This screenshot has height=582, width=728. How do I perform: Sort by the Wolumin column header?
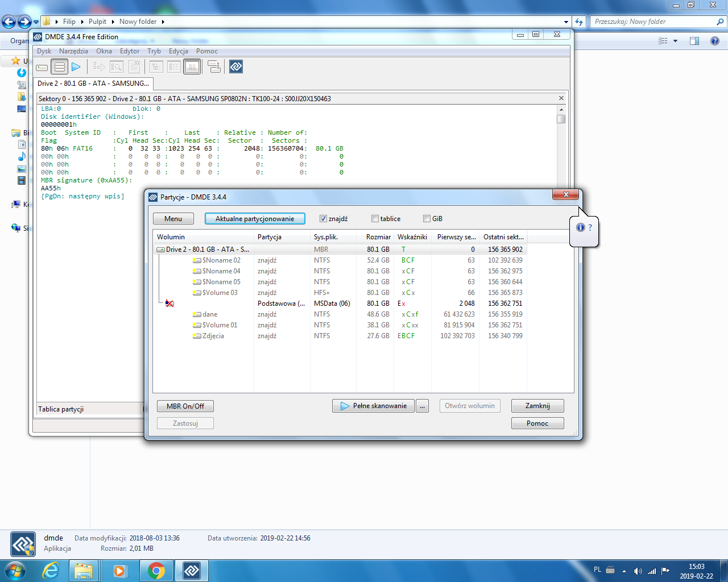point(204,237)
